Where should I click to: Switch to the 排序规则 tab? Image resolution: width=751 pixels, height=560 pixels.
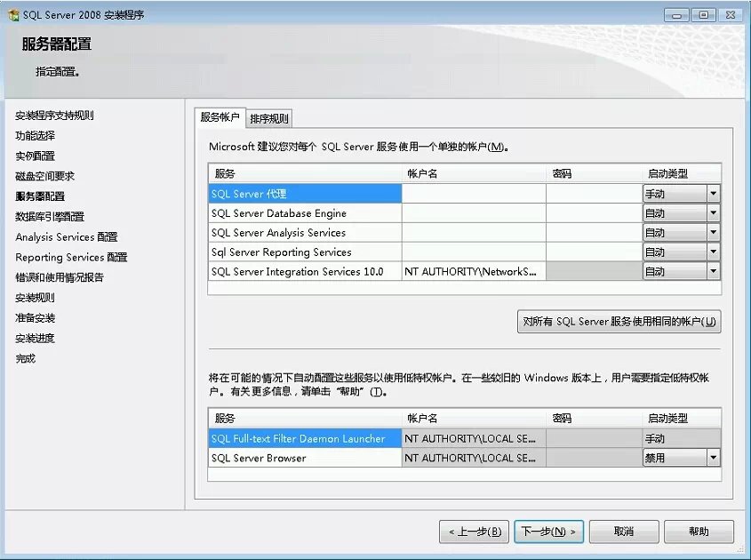point(268,117)
